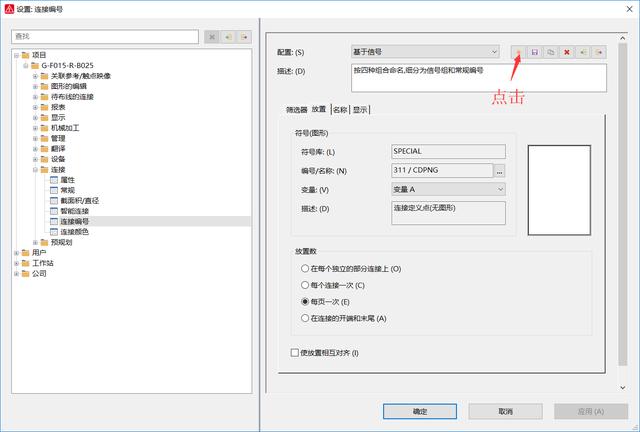Collapse the 连接 tree node

[x=35, y=169]
